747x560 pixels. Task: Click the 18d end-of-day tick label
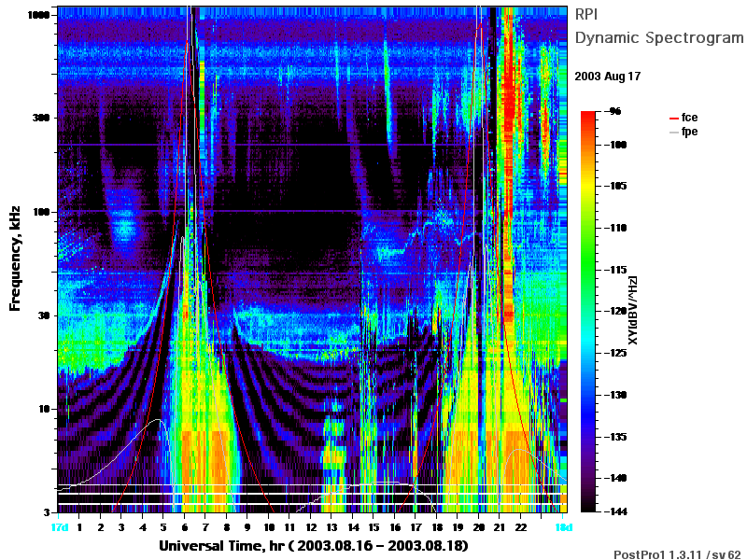(563, 527)
